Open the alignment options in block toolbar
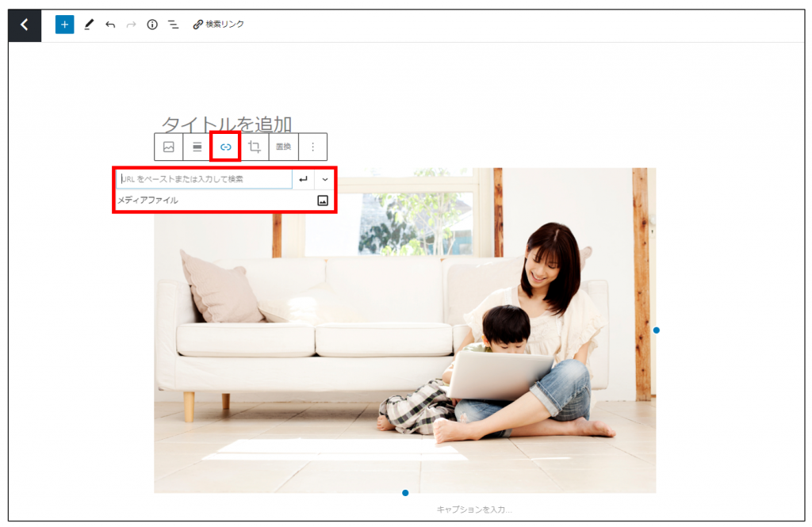This screenshot has height=527, width=812. click(x=197, y=147)
